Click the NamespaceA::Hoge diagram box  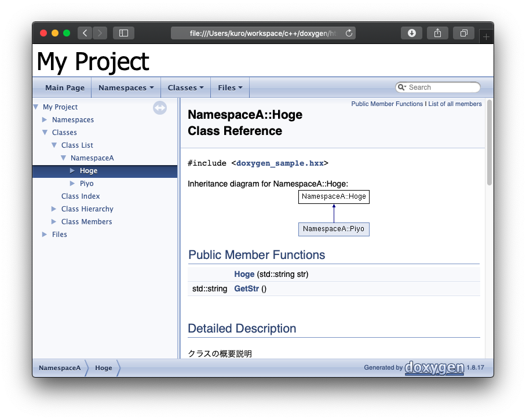[334, 196]
